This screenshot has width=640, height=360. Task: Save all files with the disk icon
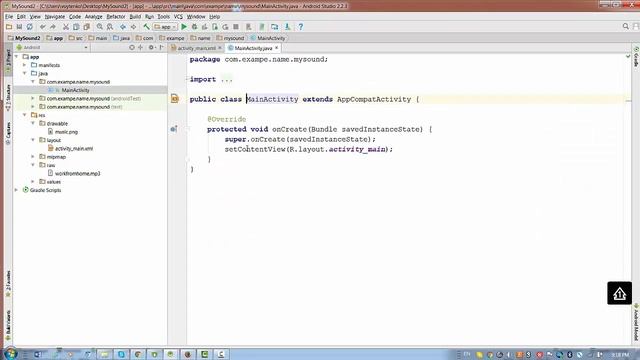click(19, 27)
